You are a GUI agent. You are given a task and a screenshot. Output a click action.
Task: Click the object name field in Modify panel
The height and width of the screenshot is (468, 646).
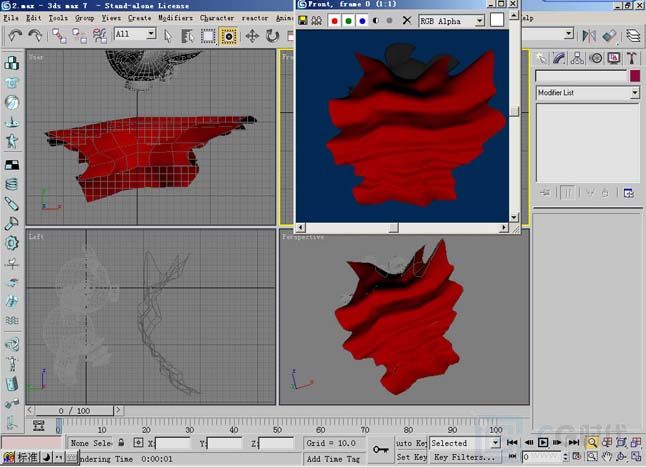point(581,76)
